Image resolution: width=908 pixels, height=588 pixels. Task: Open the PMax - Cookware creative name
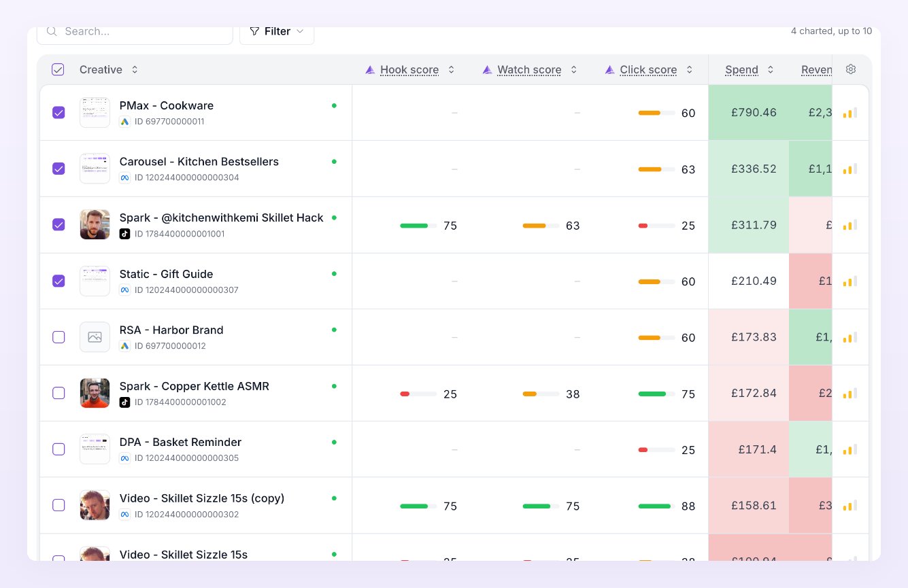[x=167, y=105]
